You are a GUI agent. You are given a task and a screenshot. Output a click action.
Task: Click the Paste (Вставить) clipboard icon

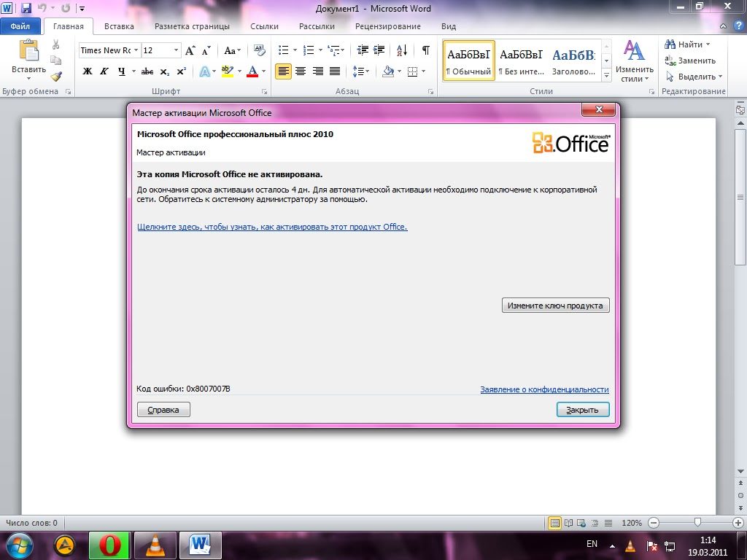pos(28,50)
